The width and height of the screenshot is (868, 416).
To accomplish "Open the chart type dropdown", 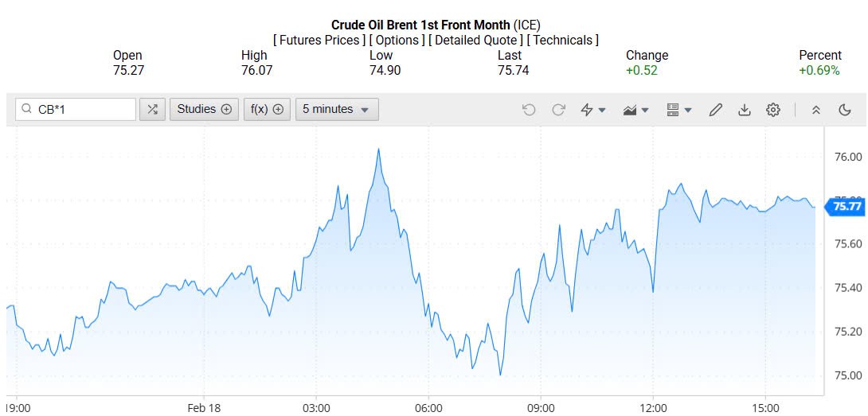I will click(x=635, y=110).
